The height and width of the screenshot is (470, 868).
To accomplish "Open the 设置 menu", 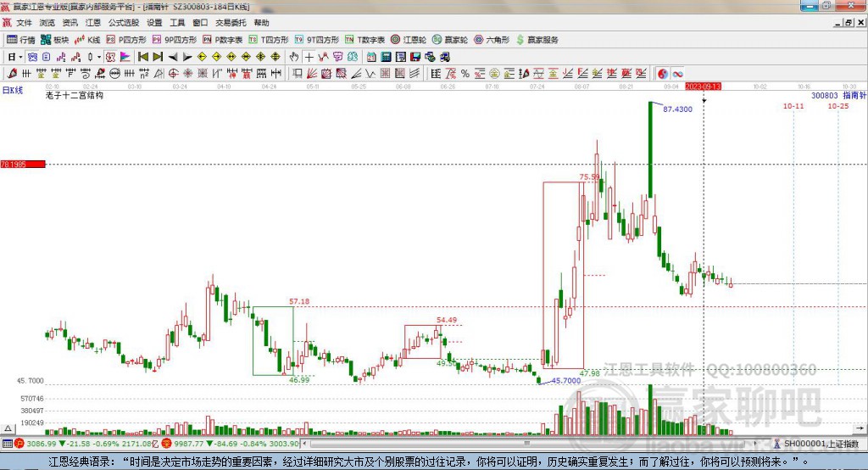I will click(x=154, y=23).
